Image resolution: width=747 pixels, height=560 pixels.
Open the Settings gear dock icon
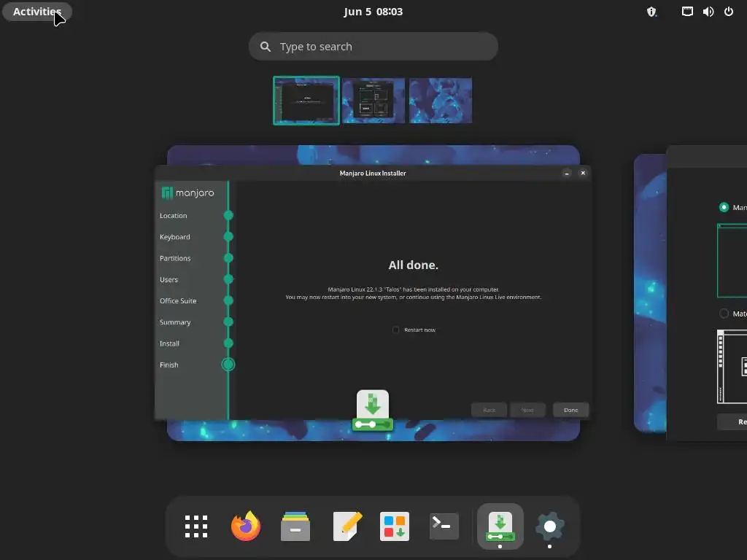(550, 526)
